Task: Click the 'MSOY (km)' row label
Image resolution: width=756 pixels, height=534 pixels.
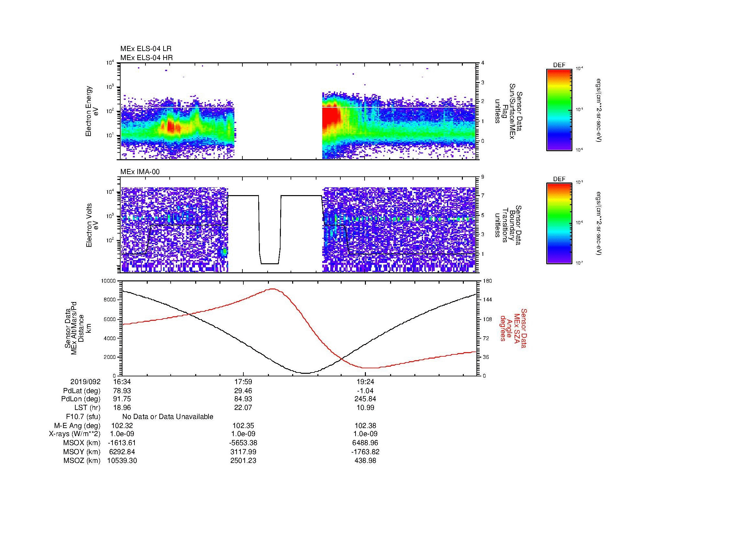Action: (82, 452)
